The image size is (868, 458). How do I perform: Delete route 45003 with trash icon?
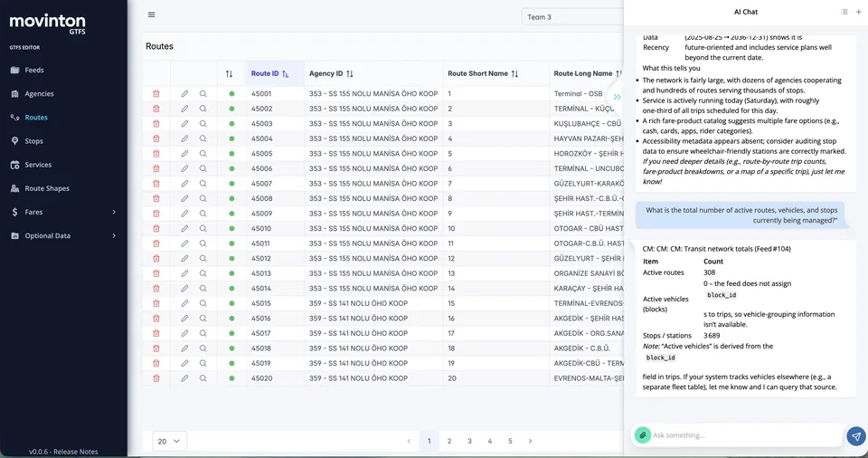pos(156,124)
